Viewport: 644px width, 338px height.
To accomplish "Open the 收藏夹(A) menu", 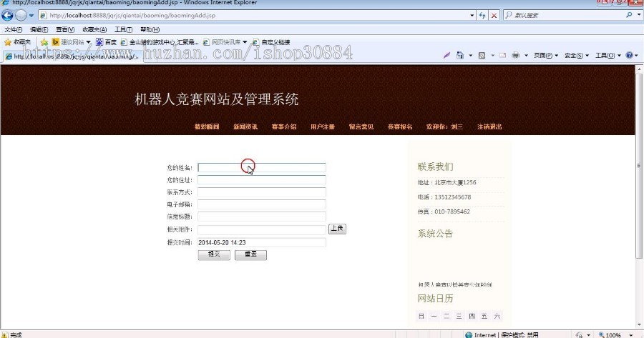I will pyautogui.click(x=94, y=29).
